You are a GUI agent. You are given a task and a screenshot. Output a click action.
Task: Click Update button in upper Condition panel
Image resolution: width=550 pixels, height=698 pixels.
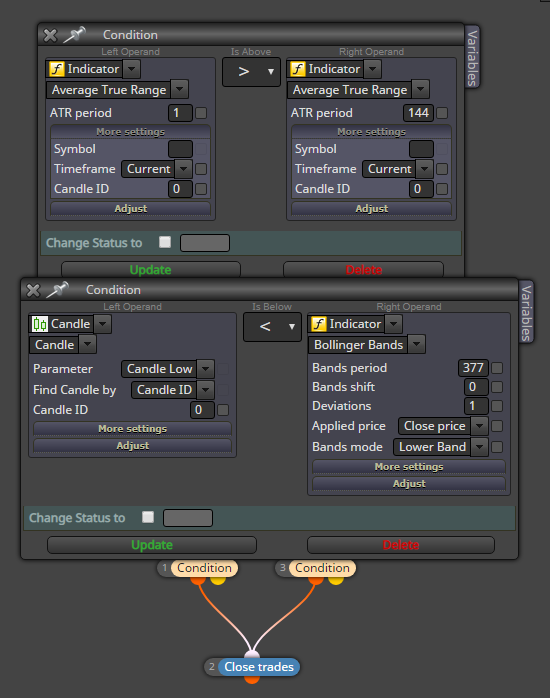point(151,270)
